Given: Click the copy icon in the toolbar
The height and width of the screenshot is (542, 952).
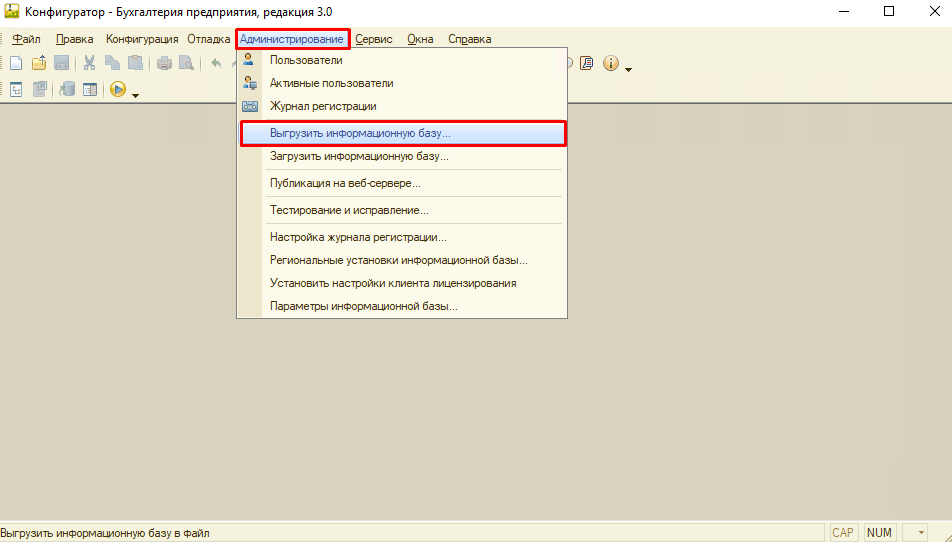Looking at the screenshot, I should [x=112, y=63].
